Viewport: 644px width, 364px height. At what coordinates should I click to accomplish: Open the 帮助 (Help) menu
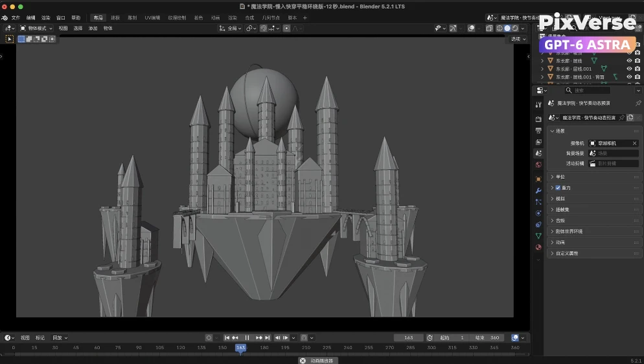click(76, 17)
